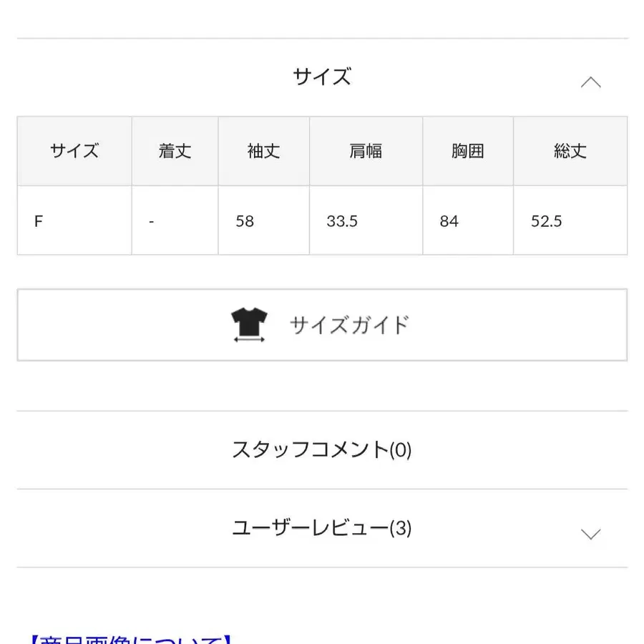Click the 肩幅 column header
Viewport: 644px width, 644px height.
(x=366, y=151)
